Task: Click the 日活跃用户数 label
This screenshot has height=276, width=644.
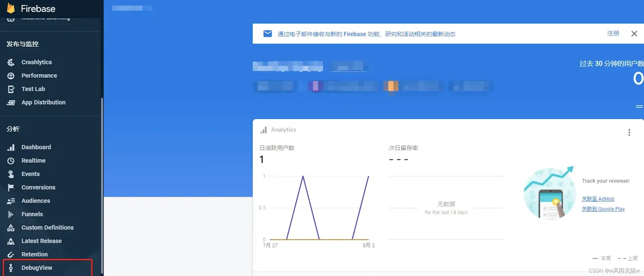Action: click(x=277, y=148)
